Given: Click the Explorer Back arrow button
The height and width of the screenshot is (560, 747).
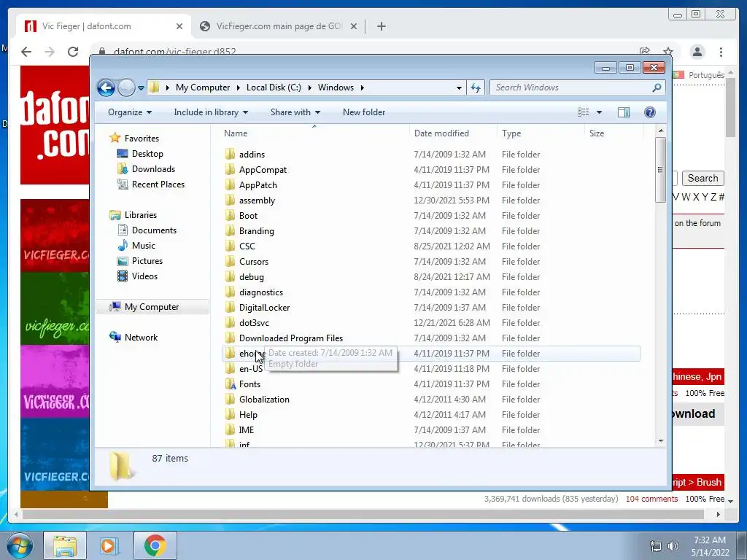Looking at the screenshot, I should tap(106, 87).
